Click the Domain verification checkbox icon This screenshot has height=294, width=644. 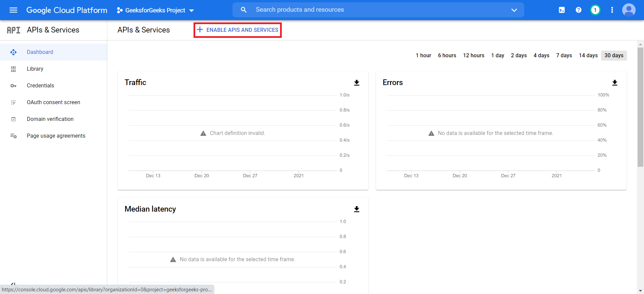click(13, 119)
